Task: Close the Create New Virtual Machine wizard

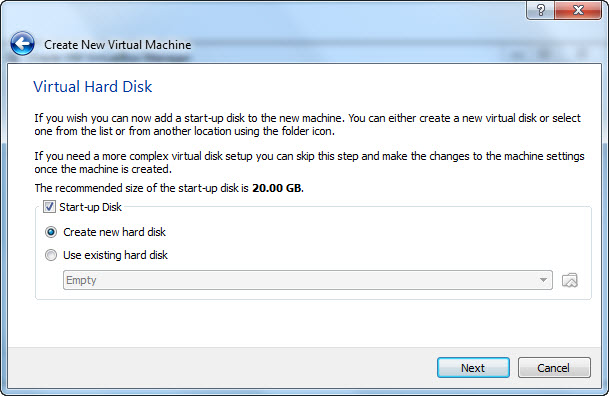Action: point(578,10)
